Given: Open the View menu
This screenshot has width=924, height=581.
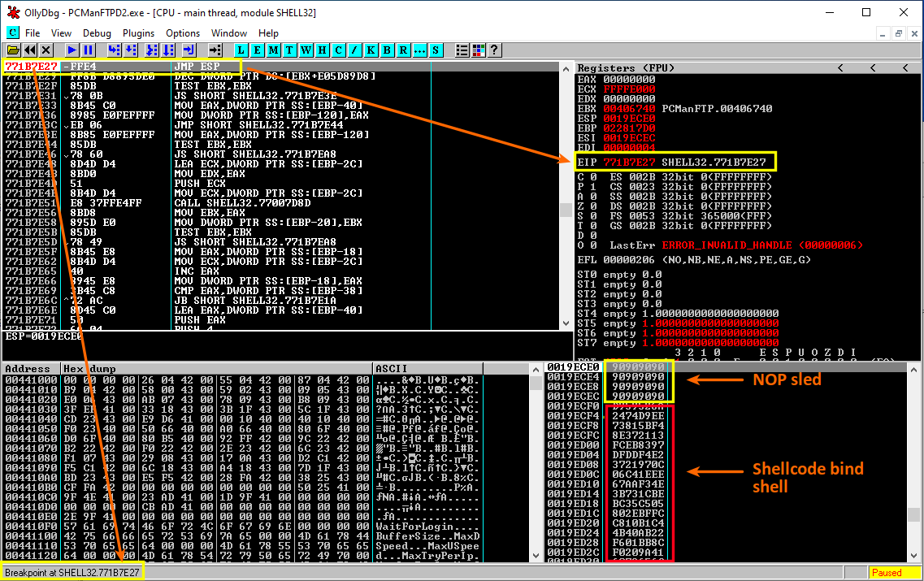Looking at the screenshot, I should coord(61,33).
